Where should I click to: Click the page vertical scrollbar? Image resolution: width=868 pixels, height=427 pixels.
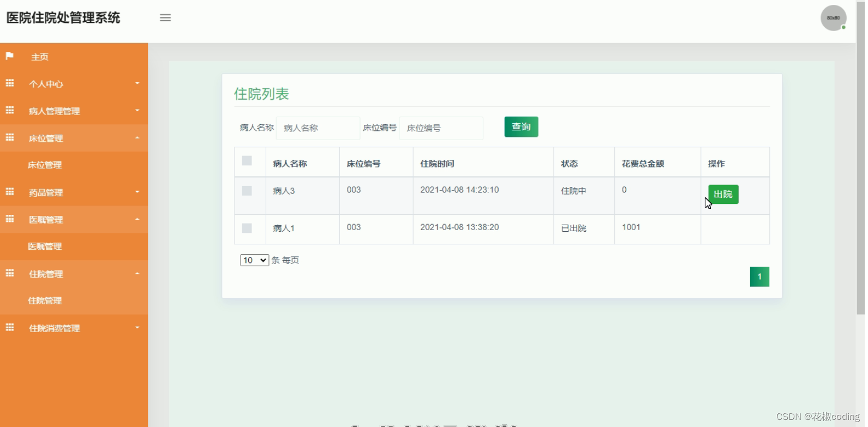(x=860, y=158)
